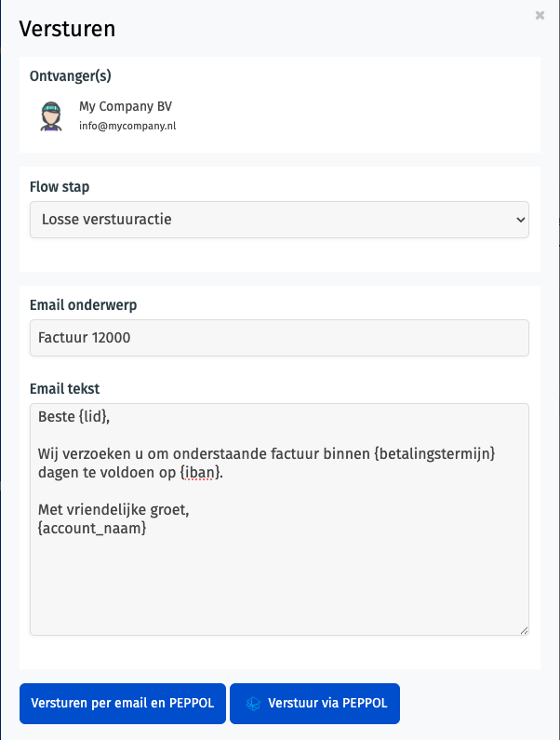Expand the Losse verstuuractie chevron arrow

519,220
